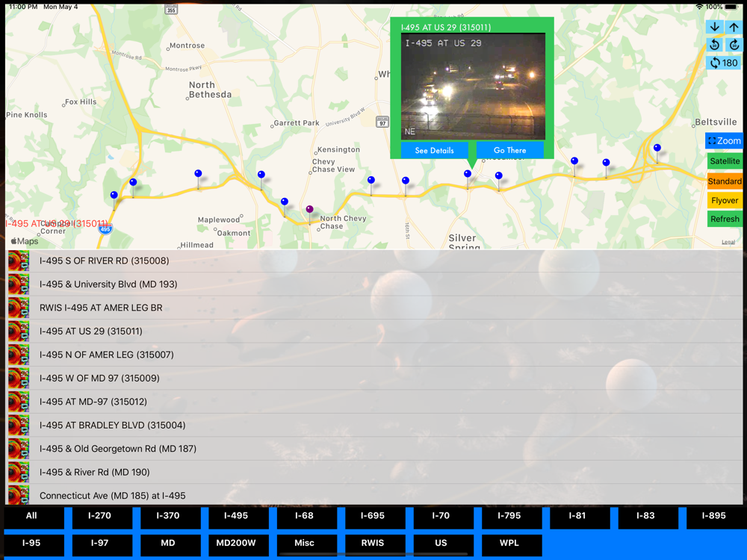Click icon beside I-495 AT US 29 (315011) row
The image size is (747, 560).
click(x=19, y=331)
